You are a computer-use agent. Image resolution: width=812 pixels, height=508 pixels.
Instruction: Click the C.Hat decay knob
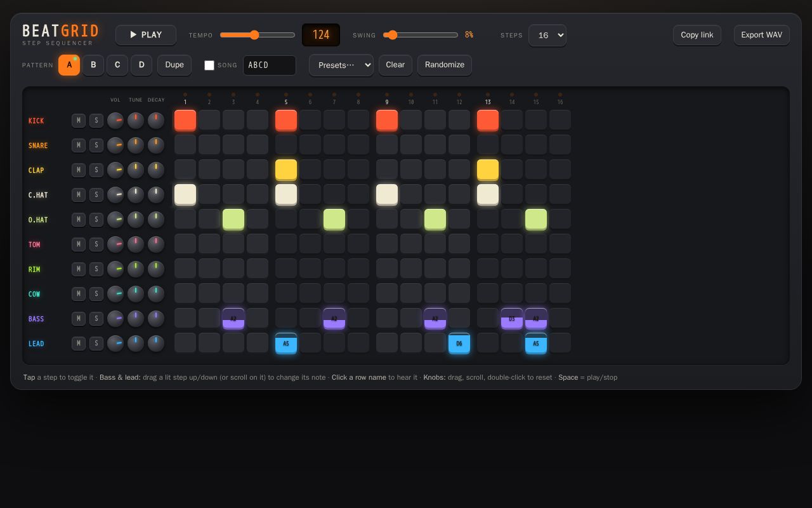point(156,194)
